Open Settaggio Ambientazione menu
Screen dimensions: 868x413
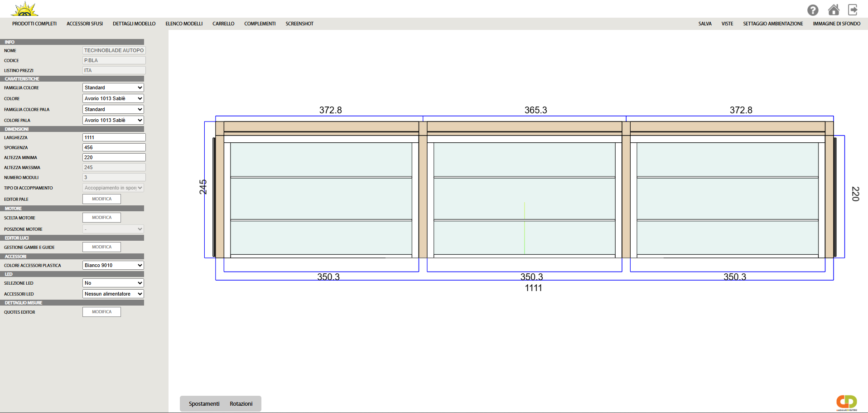[773, 24]
